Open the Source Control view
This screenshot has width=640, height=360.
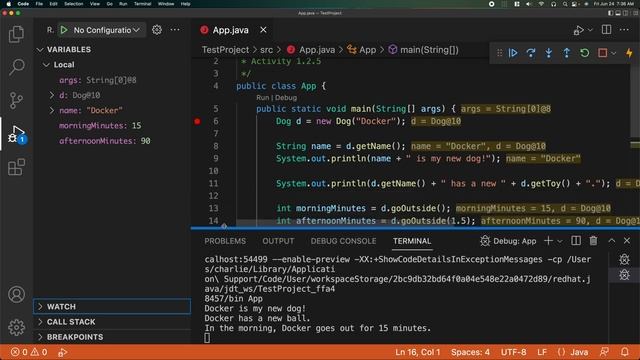(x=16, y=100)
